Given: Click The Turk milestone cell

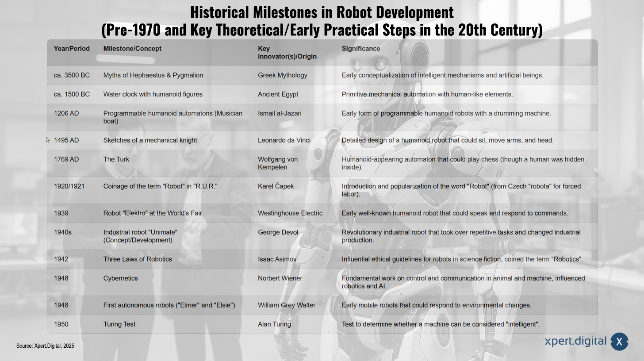Looking at the screenshot, I should pyautogui.click(x=116, y=159).
